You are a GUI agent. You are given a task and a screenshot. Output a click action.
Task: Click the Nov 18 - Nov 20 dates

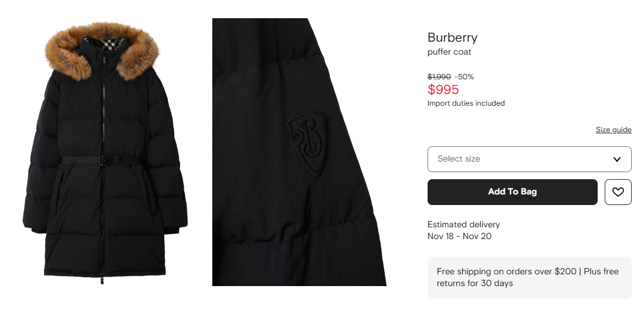[x=459, y=236]
